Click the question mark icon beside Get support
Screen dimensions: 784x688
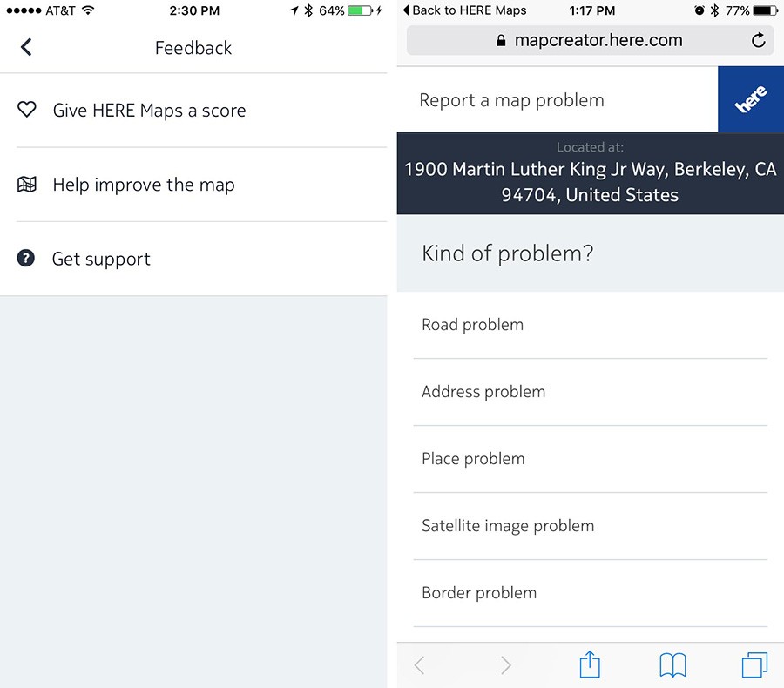tap(26, 258)
